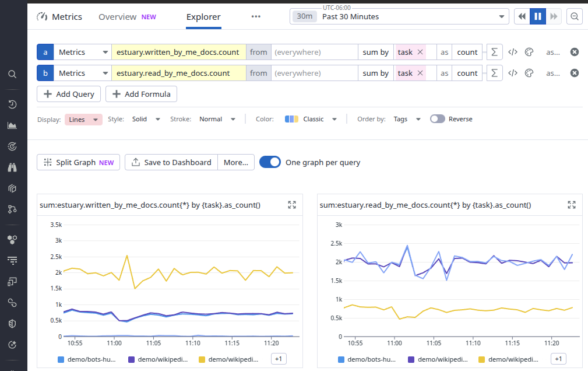The width and height of the screenshot is (588, 371).
Task: Step time range forward
Action: [x=554, y=16]
